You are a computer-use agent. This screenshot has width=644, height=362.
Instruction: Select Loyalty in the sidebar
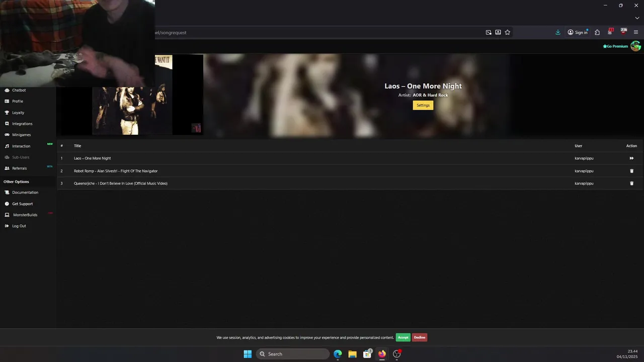coord(18,113)
